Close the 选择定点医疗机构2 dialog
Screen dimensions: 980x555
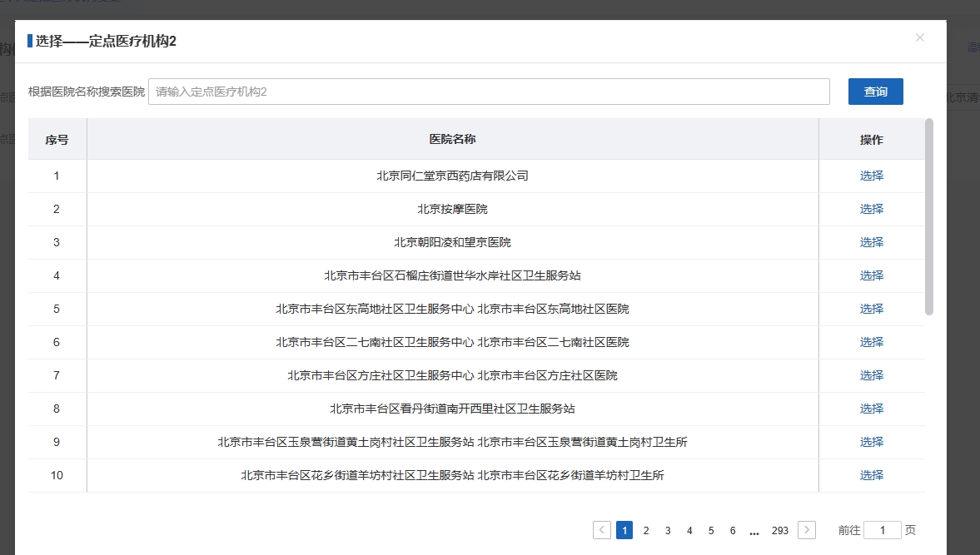[x=920, y=37]
